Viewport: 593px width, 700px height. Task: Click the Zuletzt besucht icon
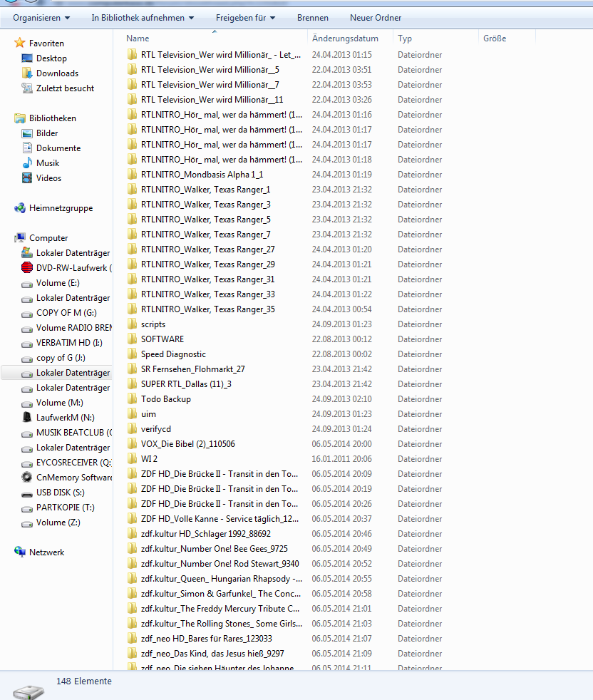pyautogui.click(x=27, y=88)
